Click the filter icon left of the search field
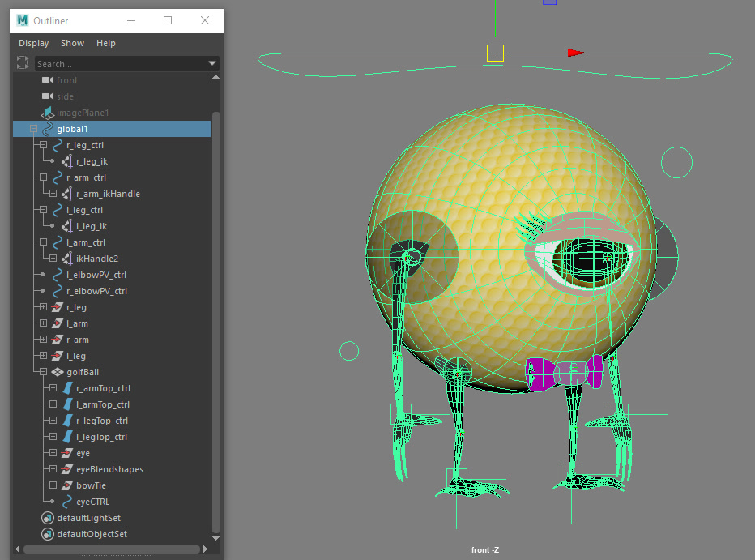The image size is (755, 560). tap(23, 62)
